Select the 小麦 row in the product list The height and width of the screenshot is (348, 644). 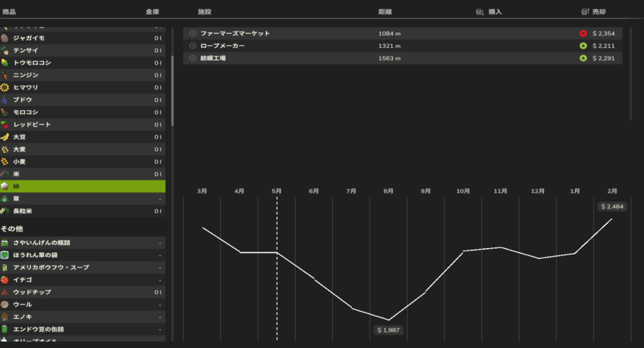pyautogui.click(x=82, y=161)
